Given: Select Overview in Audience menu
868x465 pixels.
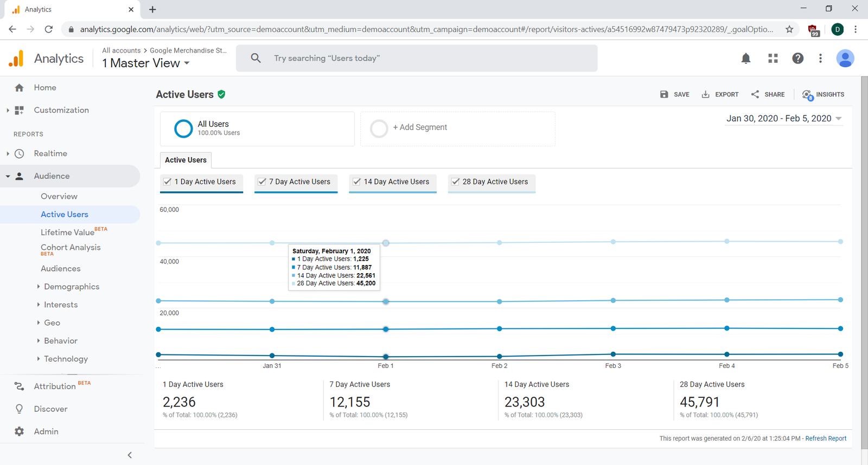Looking at the screenshot, I should click(59, 196).
